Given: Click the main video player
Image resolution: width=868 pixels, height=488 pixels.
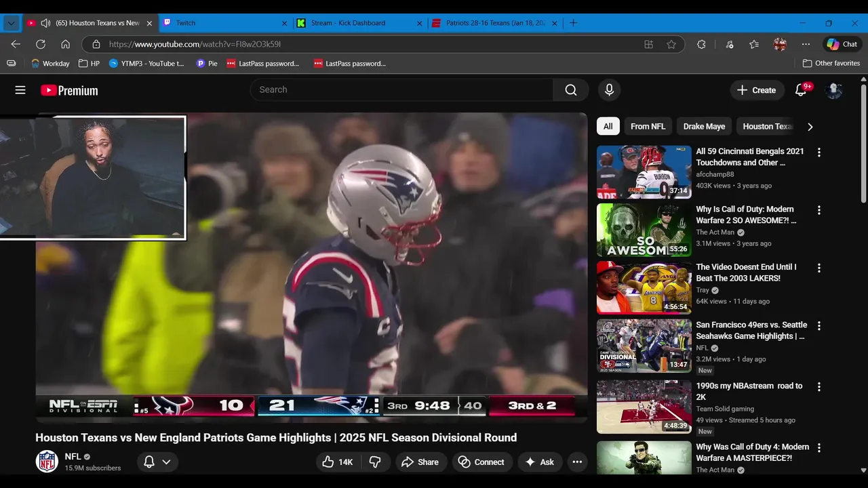Looking at the screenshot, I should click(x=311, y=268).
